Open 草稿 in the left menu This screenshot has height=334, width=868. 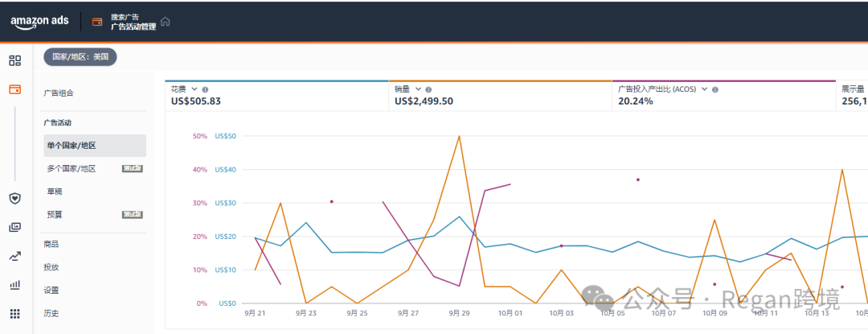[55, 192]
